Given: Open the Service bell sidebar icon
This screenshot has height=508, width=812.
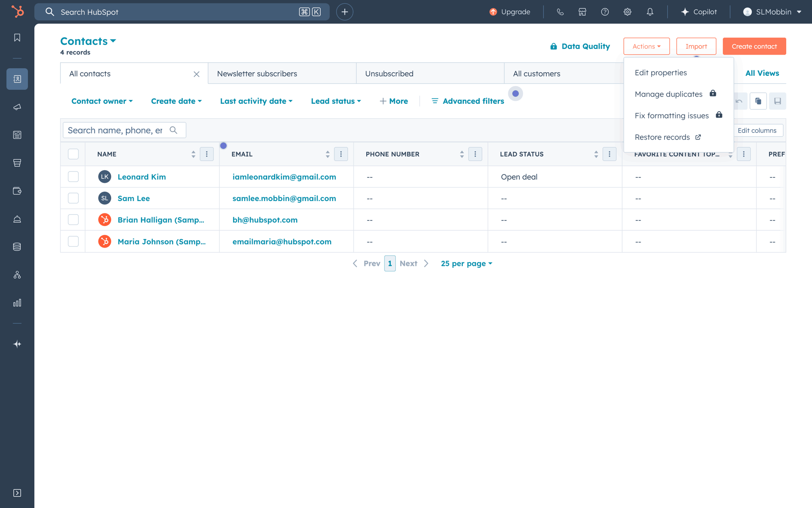Looking at the screenshot, I should 17,219.
